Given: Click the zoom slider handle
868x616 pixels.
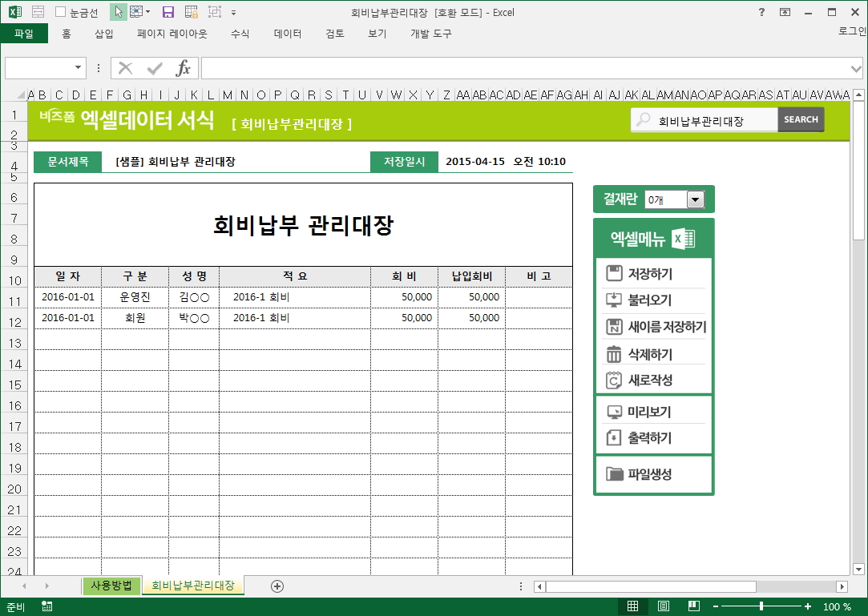Looking at the screenshot, I should click(761, 606).
